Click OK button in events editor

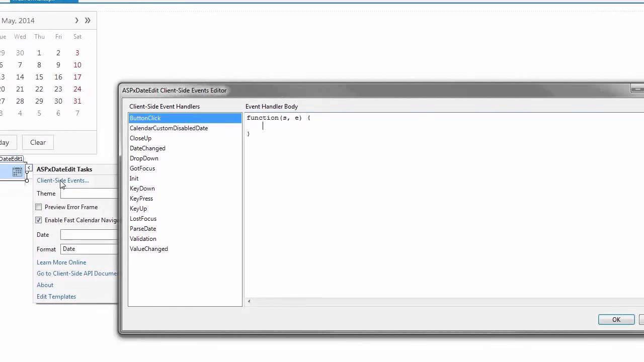pyautogui.click(x=616, y=320)
